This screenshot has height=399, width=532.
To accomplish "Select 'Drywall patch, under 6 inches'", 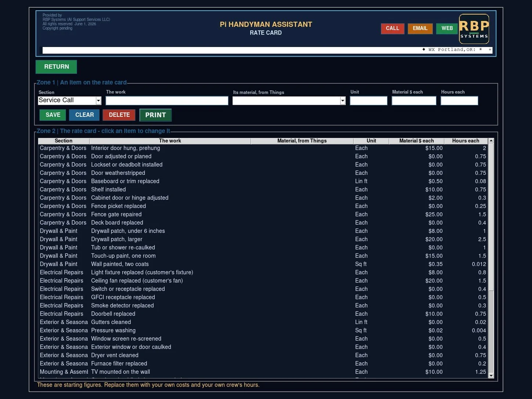I will pyautogui.click(x=263, y=231).
